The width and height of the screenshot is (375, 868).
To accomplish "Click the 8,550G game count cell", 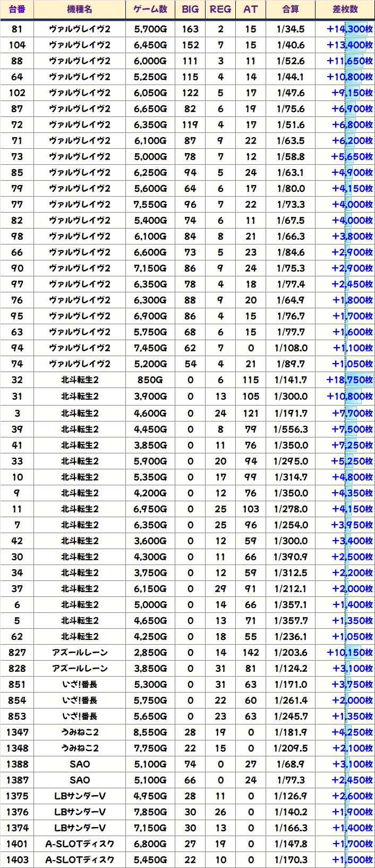I will click(x=150, y=732).
